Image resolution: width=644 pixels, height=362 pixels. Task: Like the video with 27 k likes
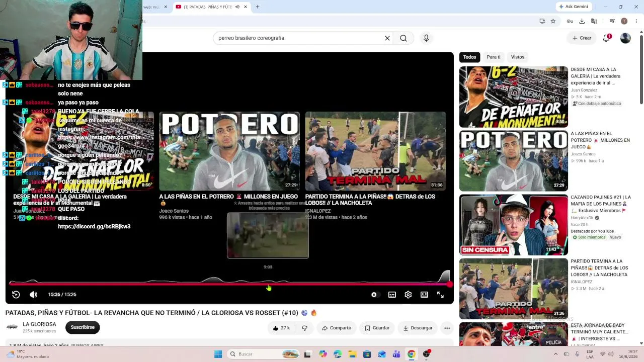coord(281,328)
